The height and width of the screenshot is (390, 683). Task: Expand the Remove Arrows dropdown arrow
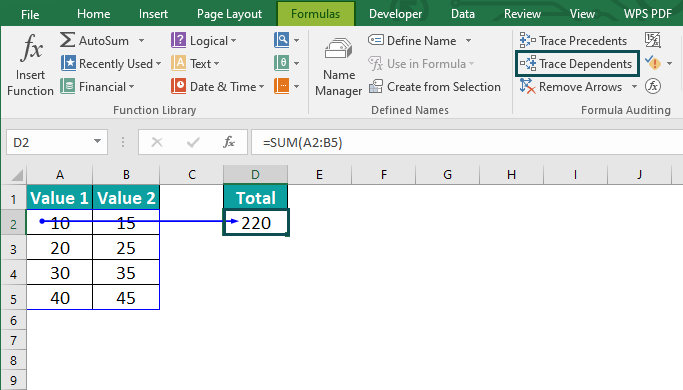point(634,87)
